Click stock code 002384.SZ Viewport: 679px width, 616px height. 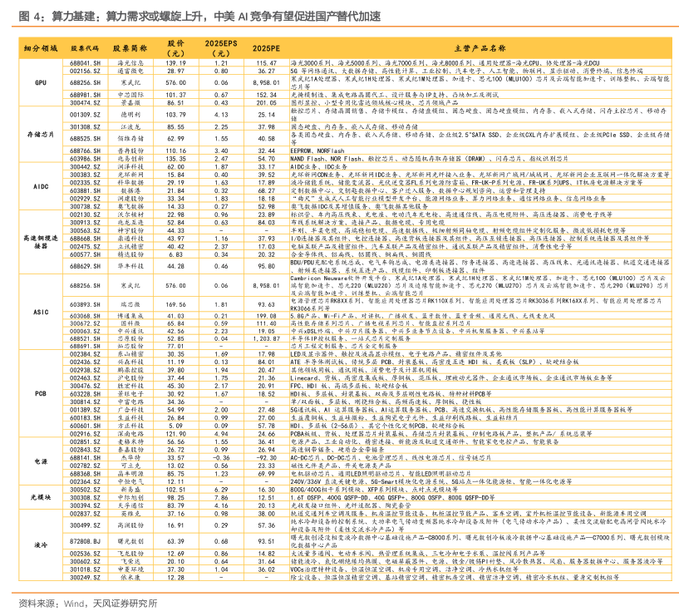[x=85, y=354]
